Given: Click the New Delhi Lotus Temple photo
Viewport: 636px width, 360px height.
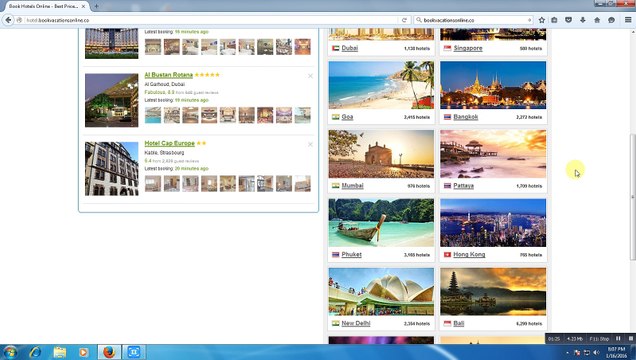Looking at the screenshot, I should point(381,291).
